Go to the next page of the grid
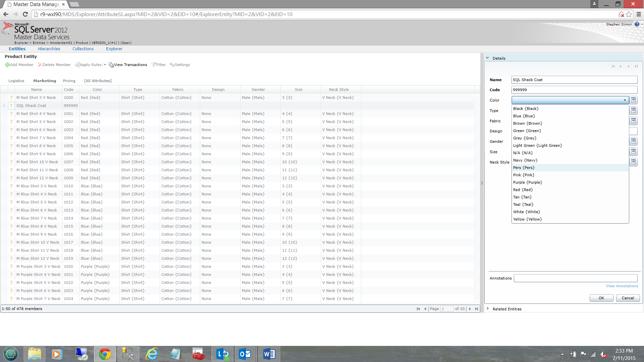This screenshot has width=644, height=362. click(470, 309)
